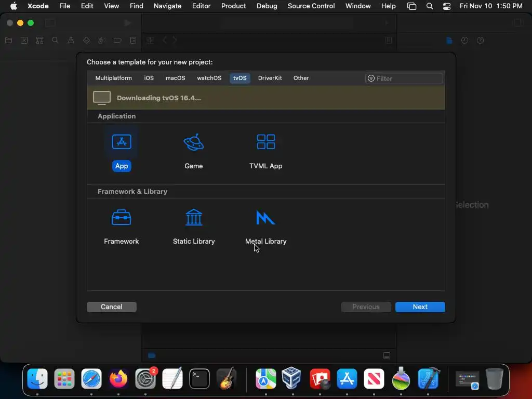Open the macOS templates tab
532x399 pixels.
[175, 78]
